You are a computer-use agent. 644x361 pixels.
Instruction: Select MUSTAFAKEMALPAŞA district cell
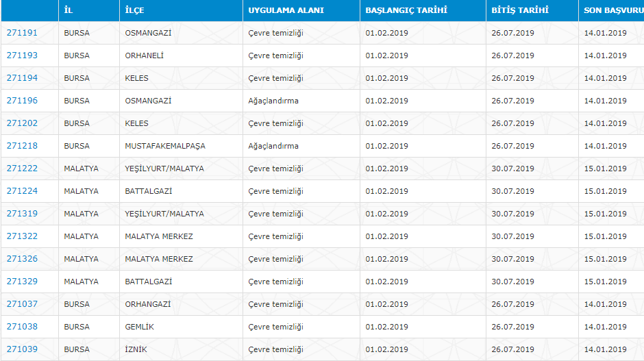[181, 146]
